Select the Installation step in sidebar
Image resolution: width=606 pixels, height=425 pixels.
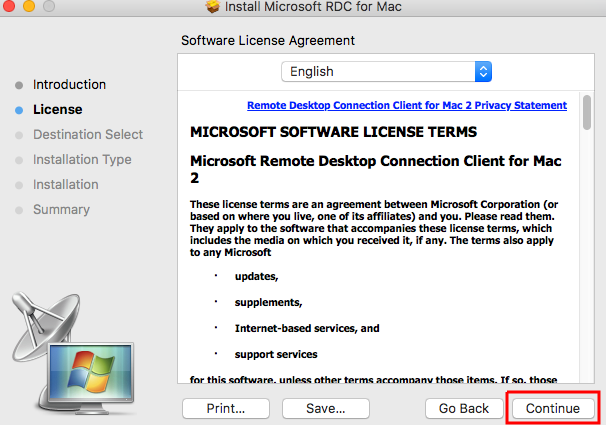click(x=66, y=184)
